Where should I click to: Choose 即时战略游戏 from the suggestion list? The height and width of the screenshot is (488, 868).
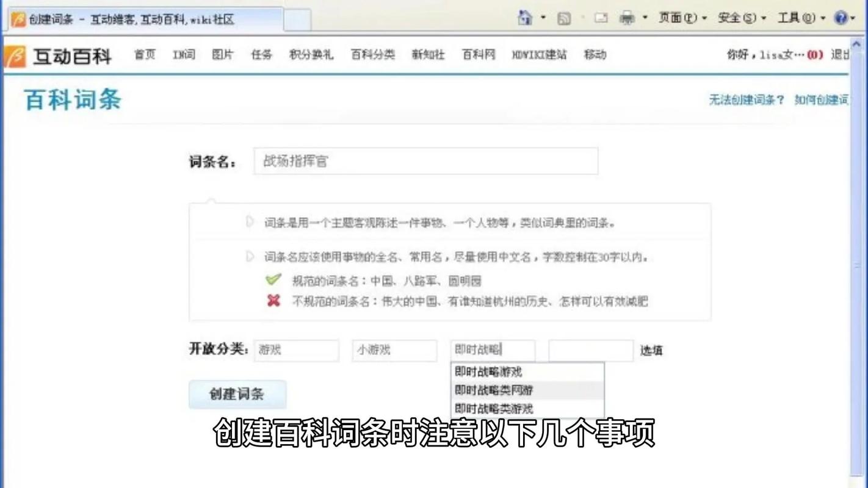pos(527,372)
